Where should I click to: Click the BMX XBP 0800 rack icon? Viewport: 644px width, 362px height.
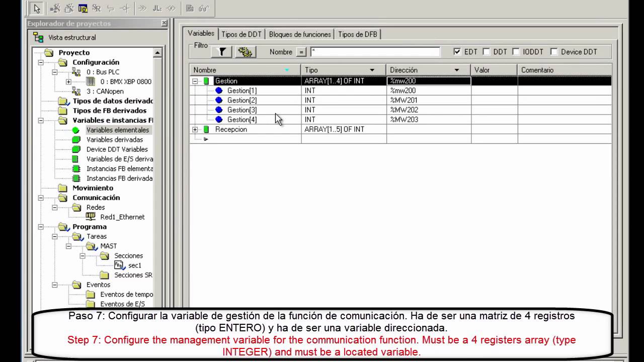[91, 81]
